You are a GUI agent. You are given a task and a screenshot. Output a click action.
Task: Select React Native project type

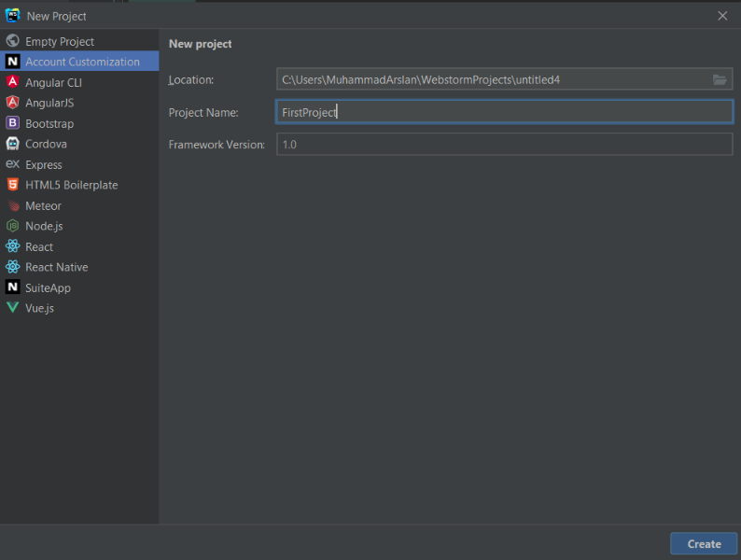tap(79, 267)
